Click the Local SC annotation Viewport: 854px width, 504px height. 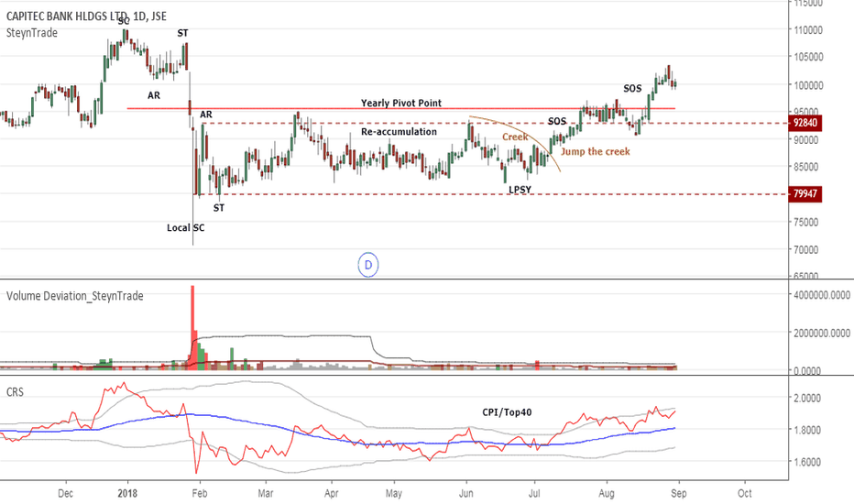pyautogui.click(x=185, y=228)
